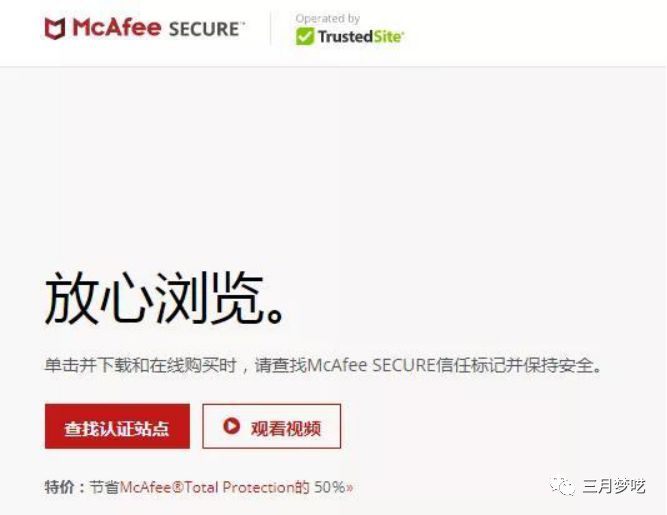Click the red McAfee shield logo icon
The height and width of the screenshot is (515, 667).
click(55, 29)
